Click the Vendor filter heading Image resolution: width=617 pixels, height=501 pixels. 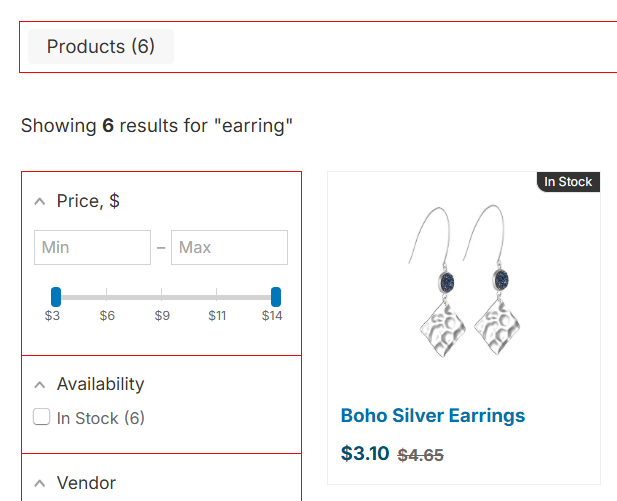(86, 483)
